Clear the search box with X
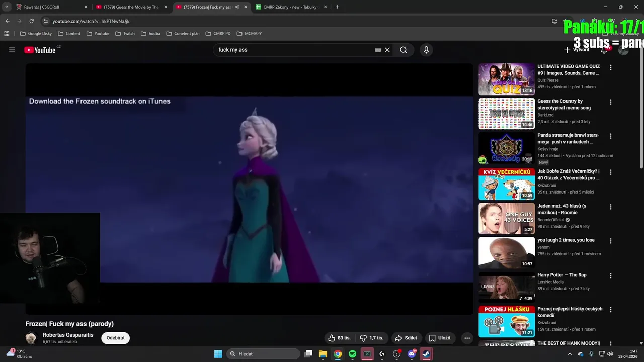The image size is (644, 362). (x=387, y=50)
